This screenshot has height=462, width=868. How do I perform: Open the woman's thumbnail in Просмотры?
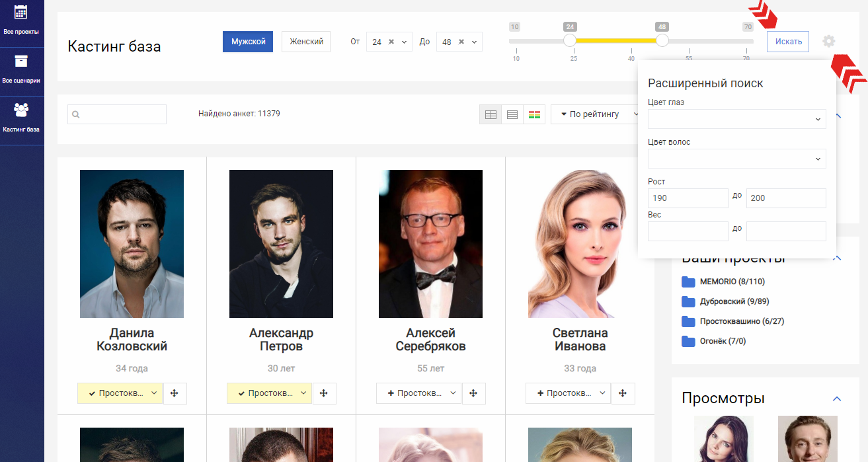pos(724,439)
